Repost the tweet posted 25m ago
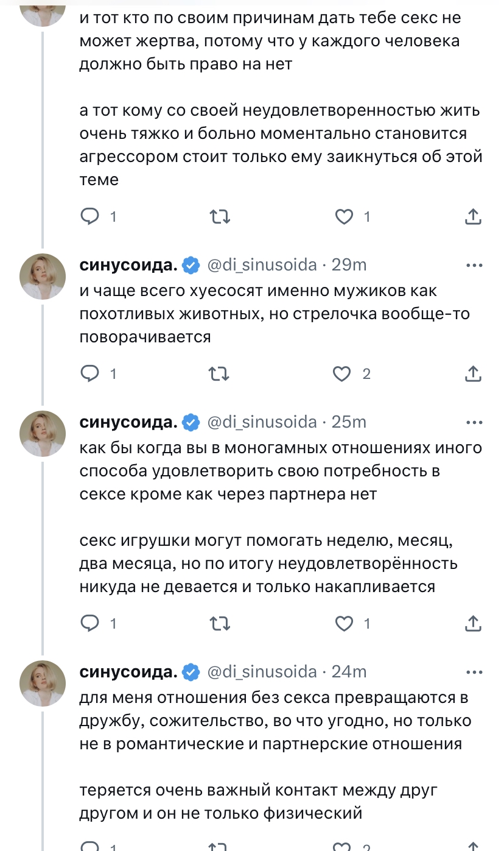The width and height of the screenshot is (504, 851). (219, 623)
